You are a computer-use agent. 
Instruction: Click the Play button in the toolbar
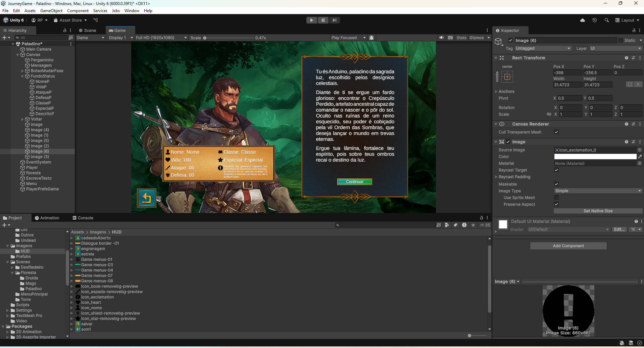tap(311, 20)
